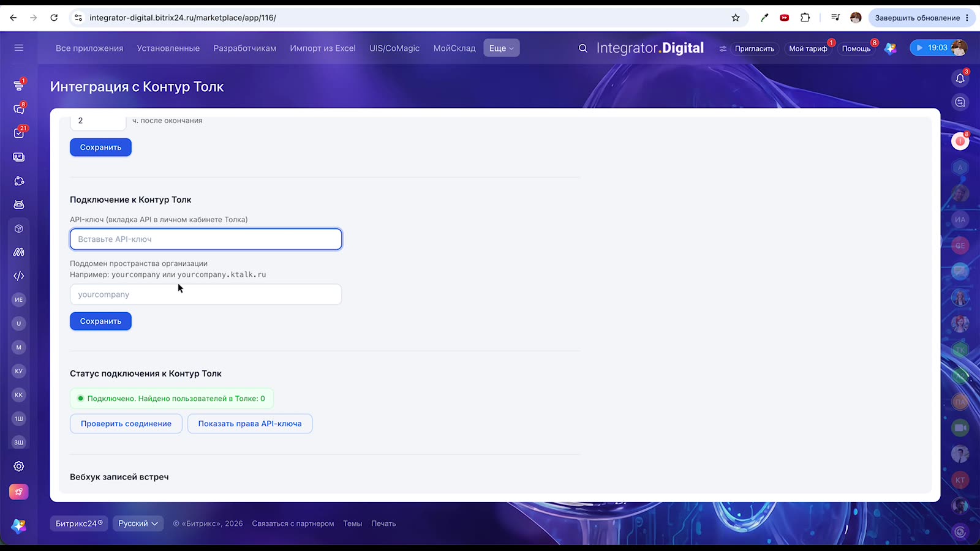Open Мой тариф
Image resolution: width=980 pixels, height=551 pixels.
808,48
